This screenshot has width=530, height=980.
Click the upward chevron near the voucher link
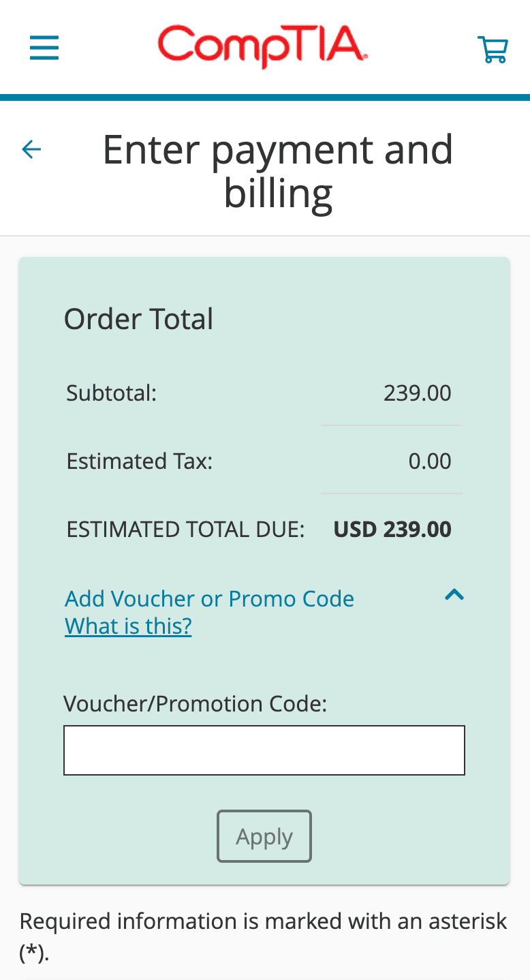click(454, 595)
